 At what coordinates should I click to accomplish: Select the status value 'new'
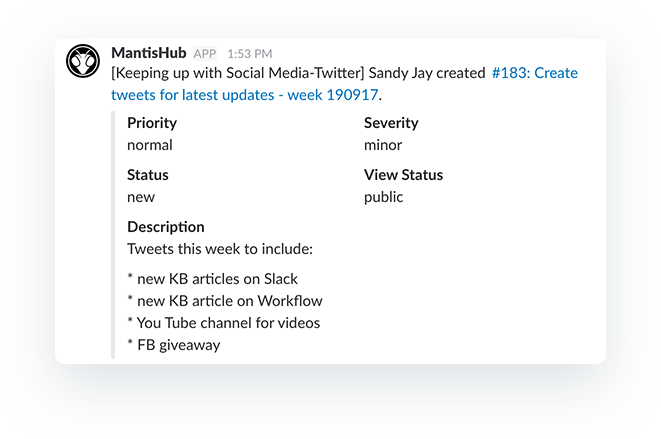pos(141,197)
